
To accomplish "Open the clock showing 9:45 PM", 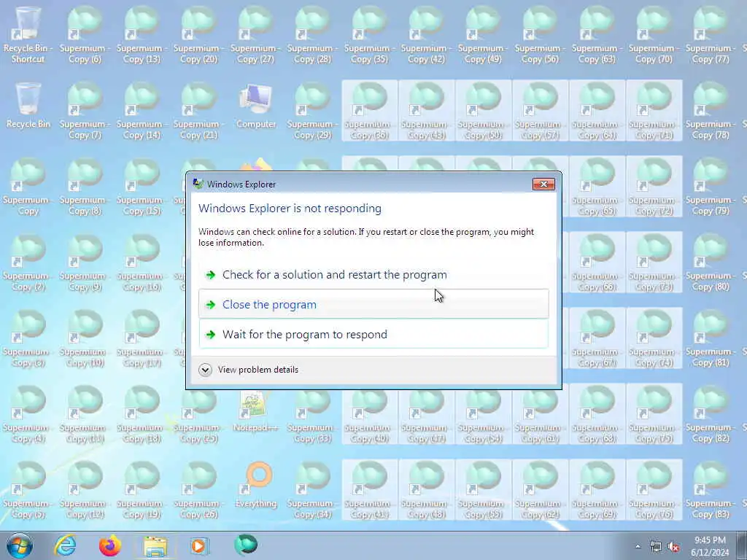I will pyautogui.click(x=710, y=546).
